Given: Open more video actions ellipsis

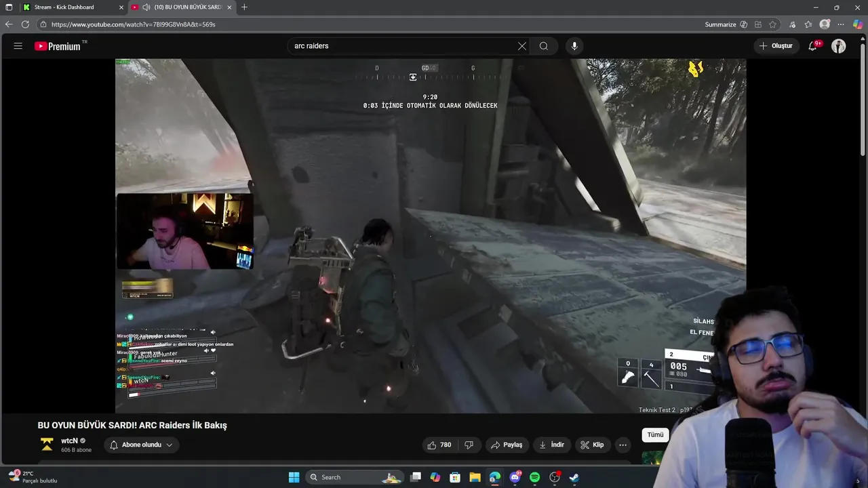Looking at the screenshot, I should [623, 445].
